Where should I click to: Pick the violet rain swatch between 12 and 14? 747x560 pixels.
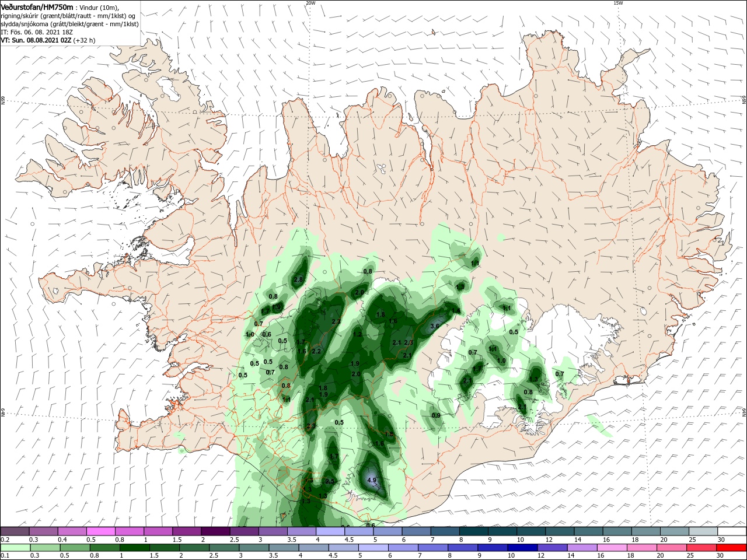(553, 548)
